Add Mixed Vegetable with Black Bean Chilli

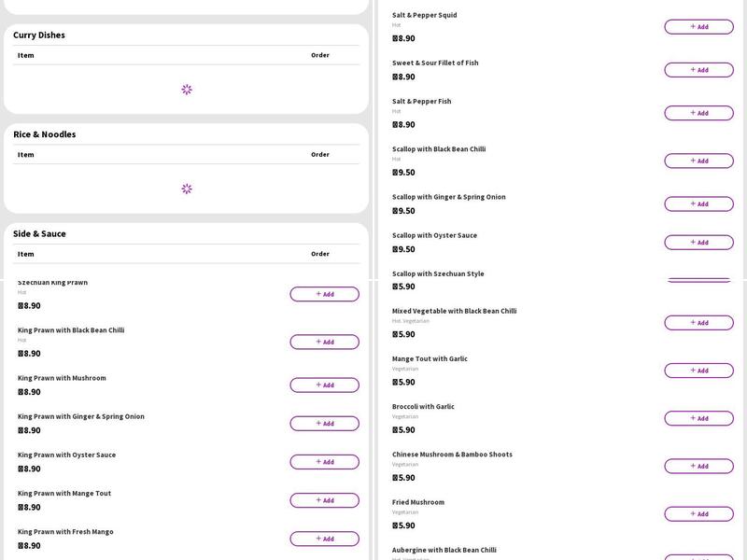698,323
